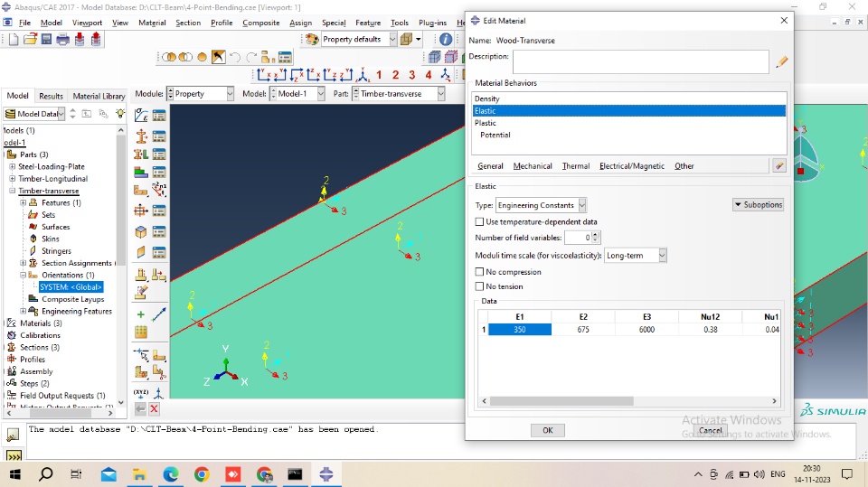Cancel the Edit Material dialog
Viewport: 868px width, 487px height.
tap(711, 430)
